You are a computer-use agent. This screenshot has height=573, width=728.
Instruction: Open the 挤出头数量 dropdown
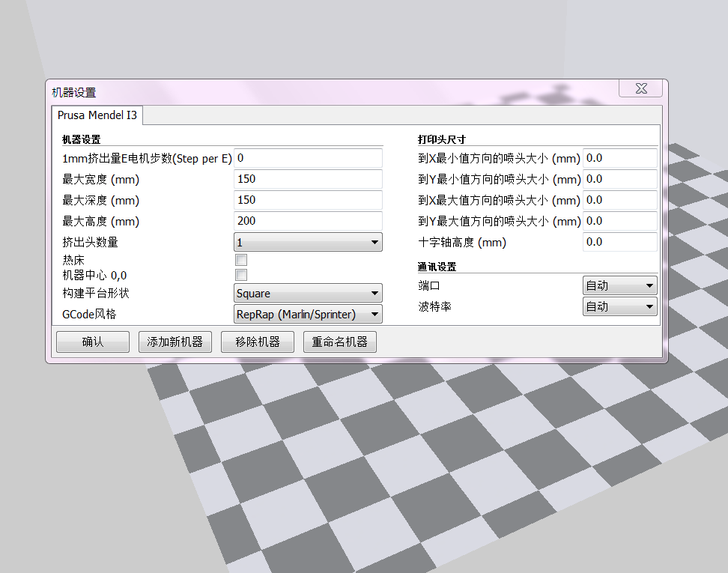tap(308, 242)
